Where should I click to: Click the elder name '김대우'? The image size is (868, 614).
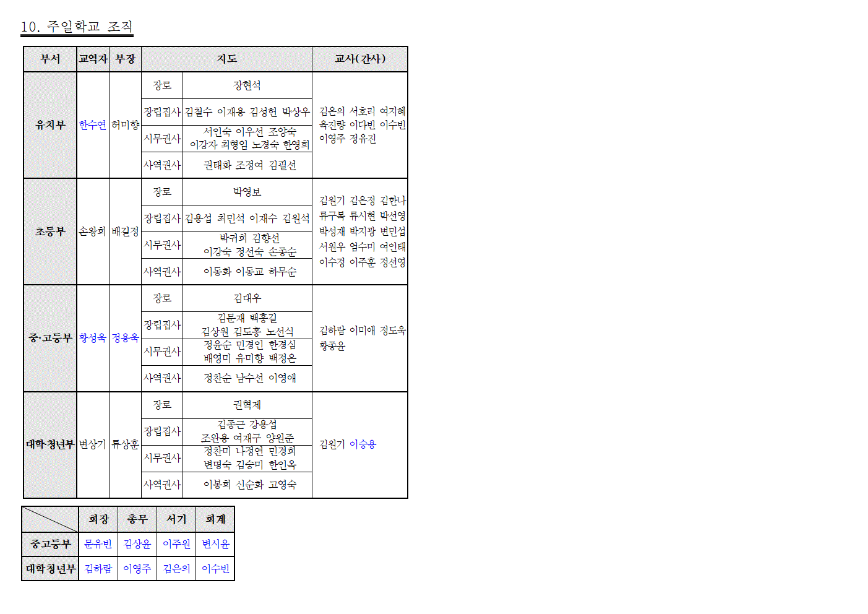coord(247,298)
